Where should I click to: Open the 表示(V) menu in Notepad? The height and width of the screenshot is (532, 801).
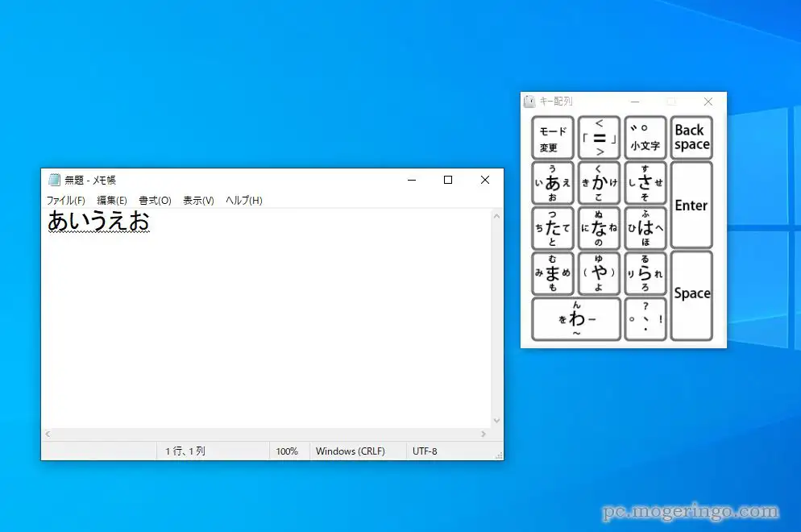(x=198, y=201)
